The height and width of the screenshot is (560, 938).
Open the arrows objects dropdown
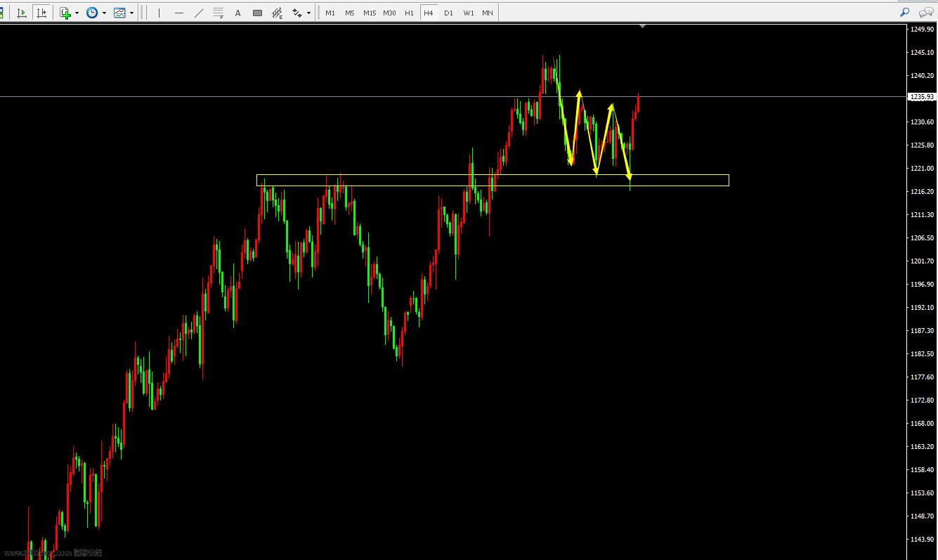[308, 13]
